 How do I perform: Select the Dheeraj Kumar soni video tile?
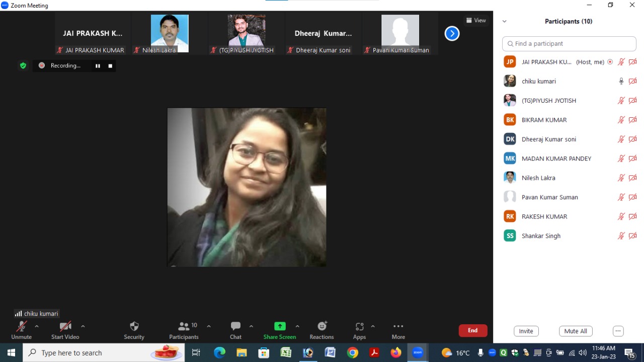[323, 34]
